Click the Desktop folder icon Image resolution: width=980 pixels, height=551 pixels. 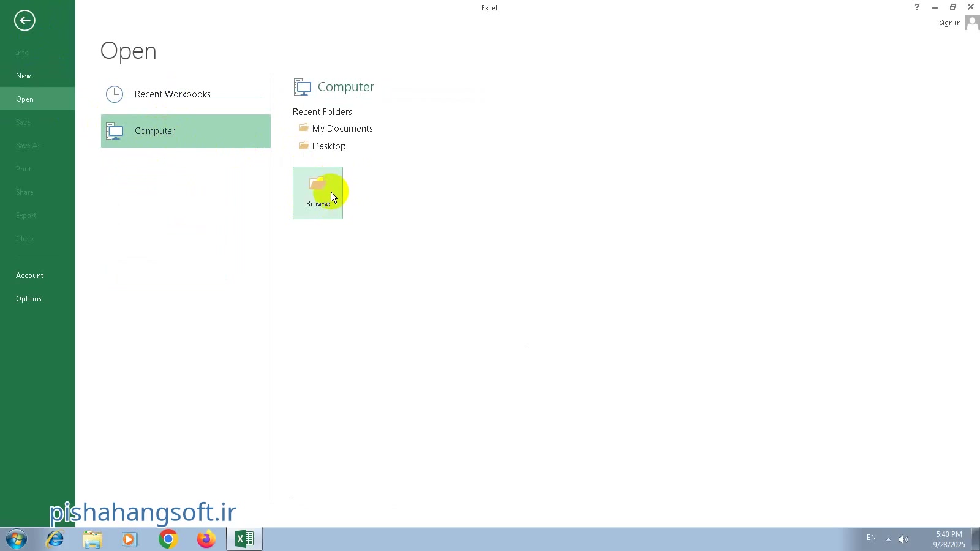point(303,146)
